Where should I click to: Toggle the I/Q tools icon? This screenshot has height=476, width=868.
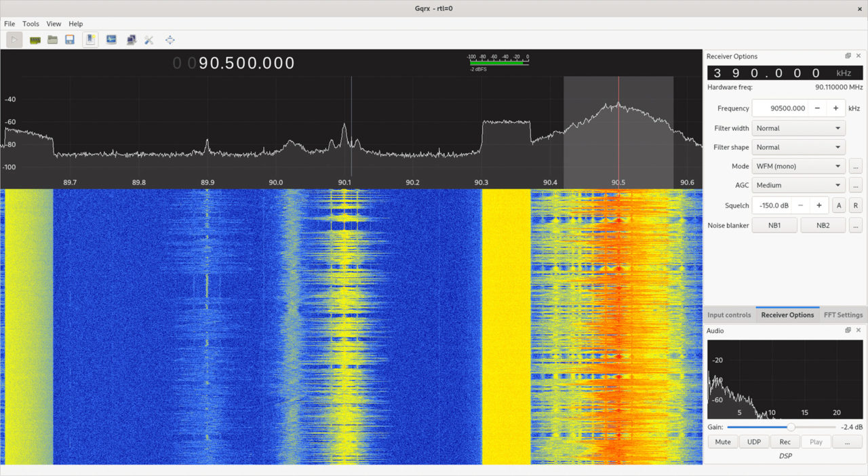[110, 39]
